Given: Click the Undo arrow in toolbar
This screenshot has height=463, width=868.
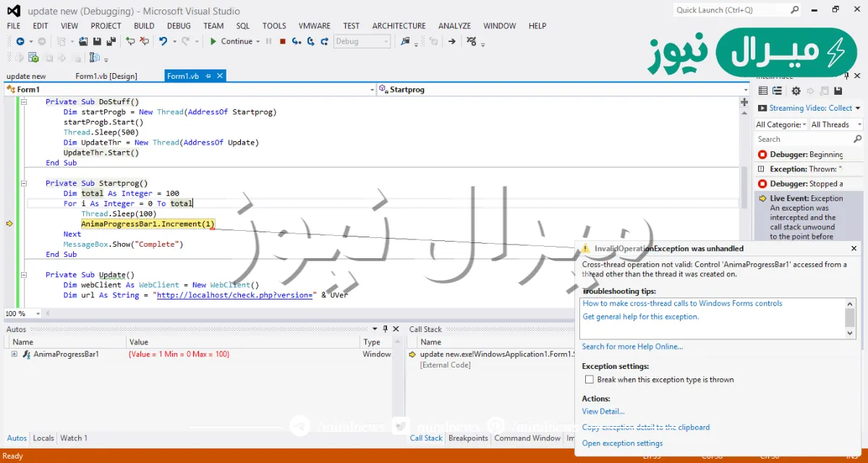Looking at the screenshot, I should pos(163,41).
